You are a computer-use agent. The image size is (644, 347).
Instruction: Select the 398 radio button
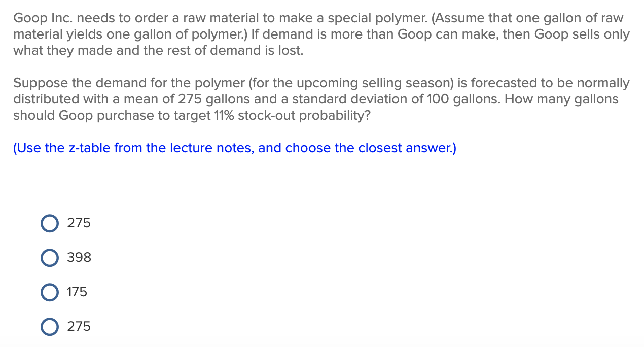pos(50,258)
